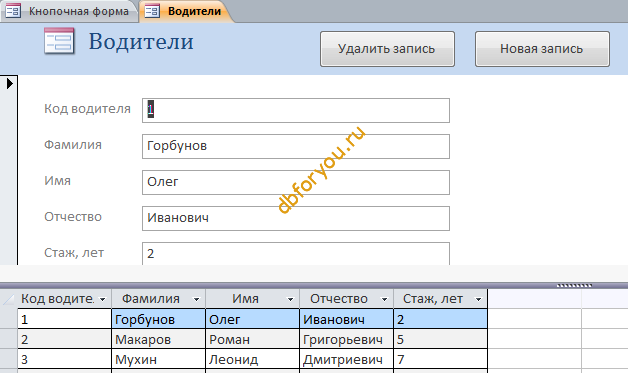Click the large form logo beside Водители title
The width and height of the screenshot is (628, 373).
tap(59, 41)
